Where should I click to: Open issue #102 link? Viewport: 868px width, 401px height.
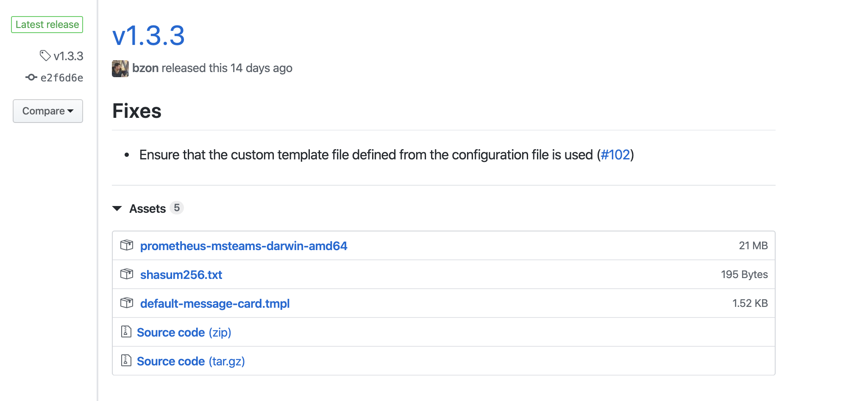point(615,155)
